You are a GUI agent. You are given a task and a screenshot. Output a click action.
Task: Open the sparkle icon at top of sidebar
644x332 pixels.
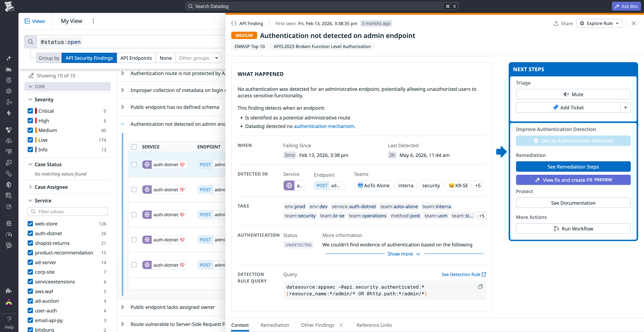pyautogui.click(x=9, y=58)
